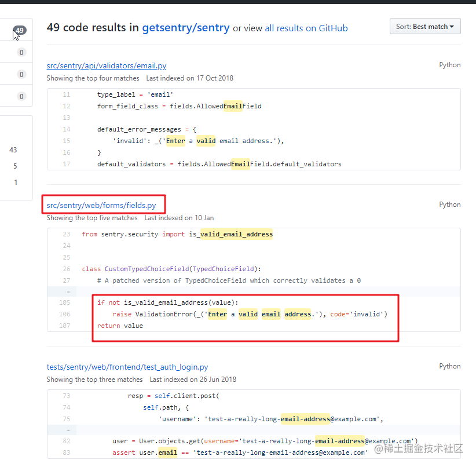Select sidebar language count 43
Image resolution: width=476 pixels, height=467 pixels.
pyautogui.click(x=13, y=150)
